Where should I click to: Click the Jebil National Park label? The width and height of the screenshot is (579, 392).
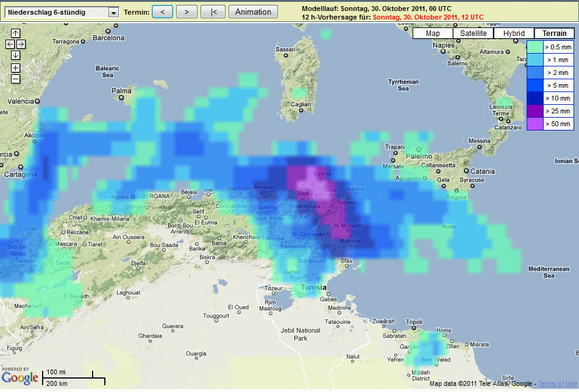point(300,334)
